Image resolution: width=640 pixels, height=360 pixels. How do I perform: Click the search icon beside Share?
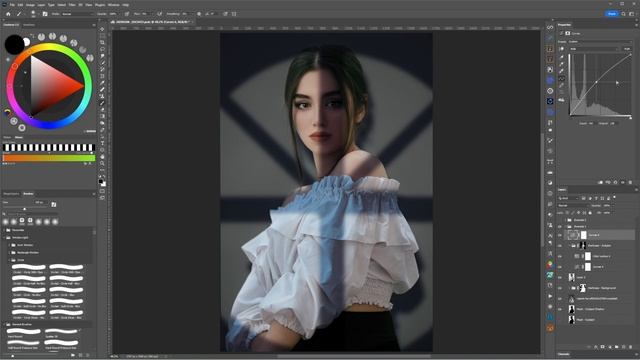pos(623,14)
